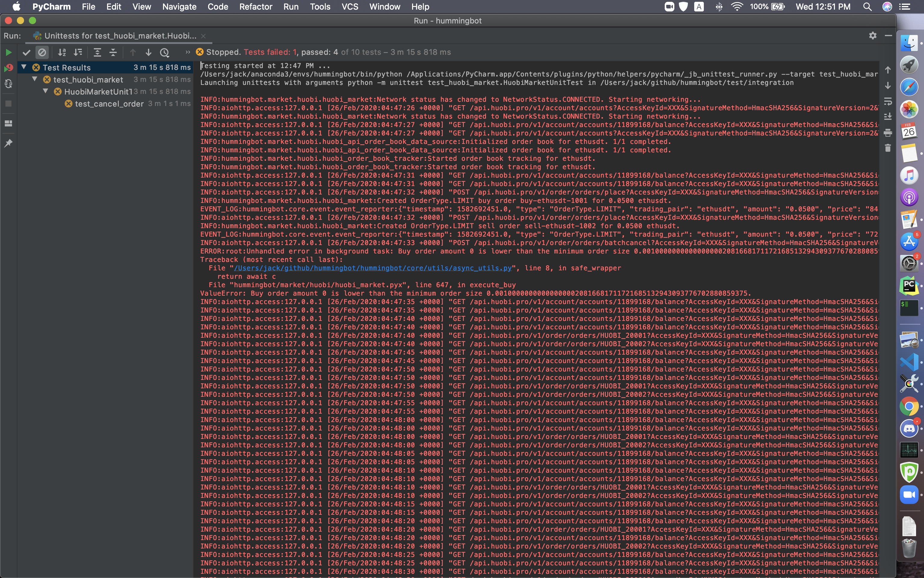
Task: Toggle auto-test in left sidebar
Action: point(8,84)
